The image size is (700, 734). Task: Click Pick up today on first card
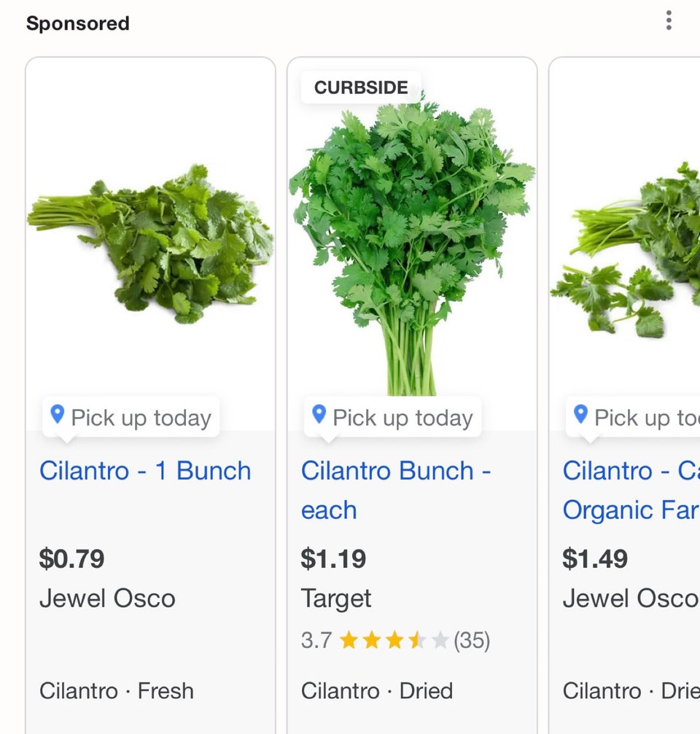141,418
